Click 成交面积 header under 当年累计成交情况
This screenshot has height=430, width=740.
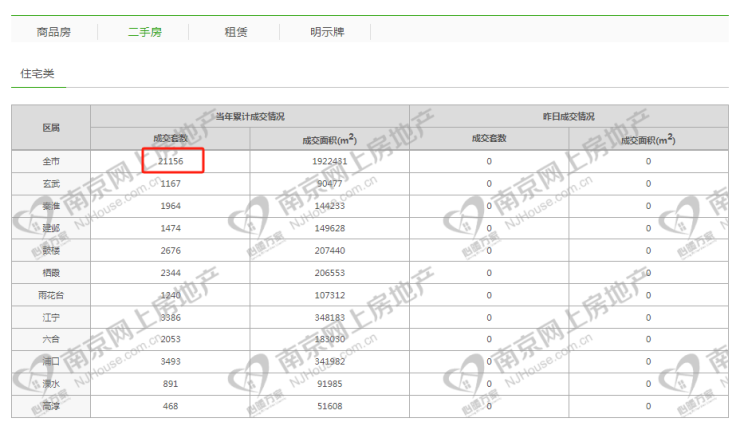pos(329,139)
